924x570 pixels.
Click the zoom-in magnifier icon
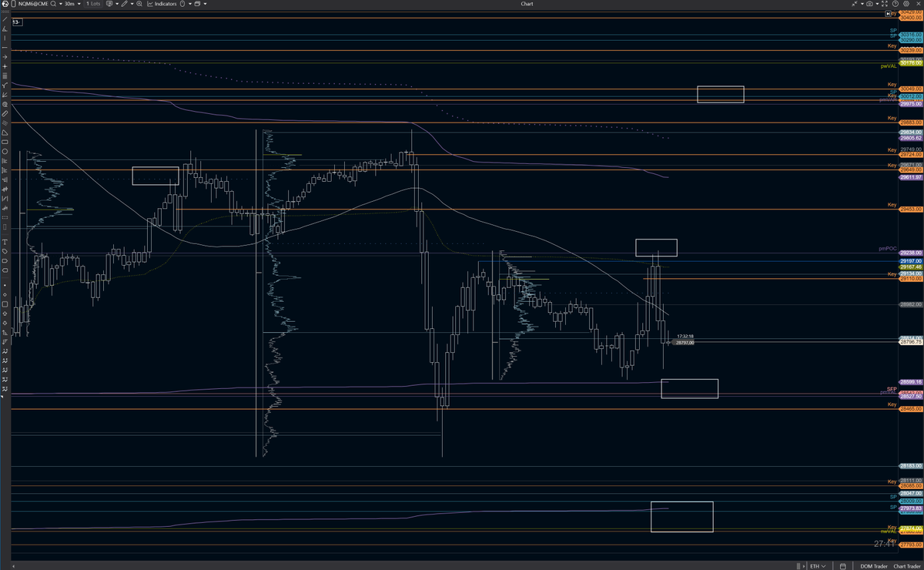[139, 4]
